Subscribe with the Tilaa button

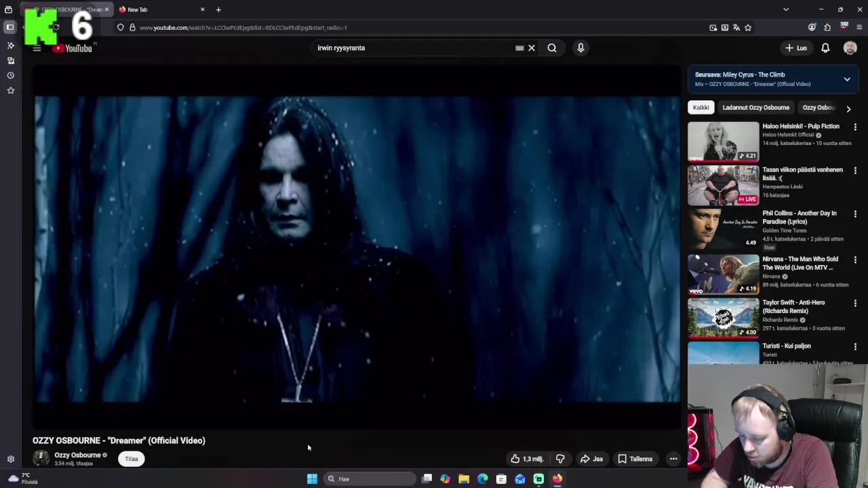132,459
